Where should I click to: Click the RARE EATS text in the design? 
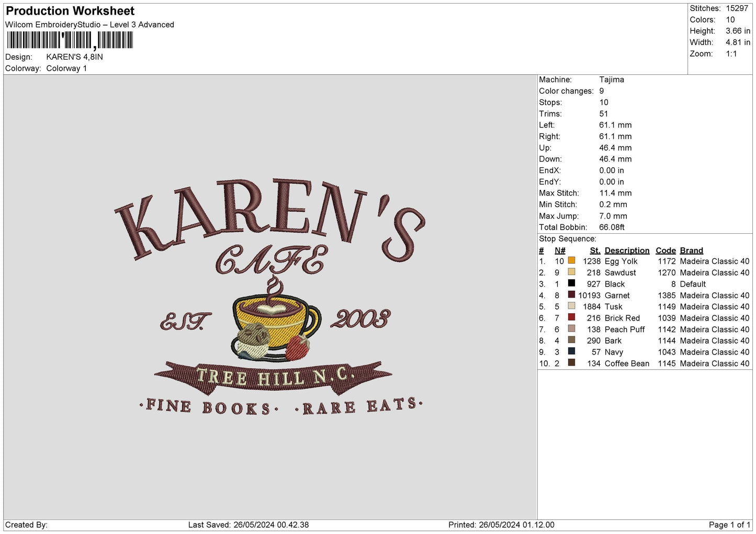pyautogui.click(x=358, y=405)
